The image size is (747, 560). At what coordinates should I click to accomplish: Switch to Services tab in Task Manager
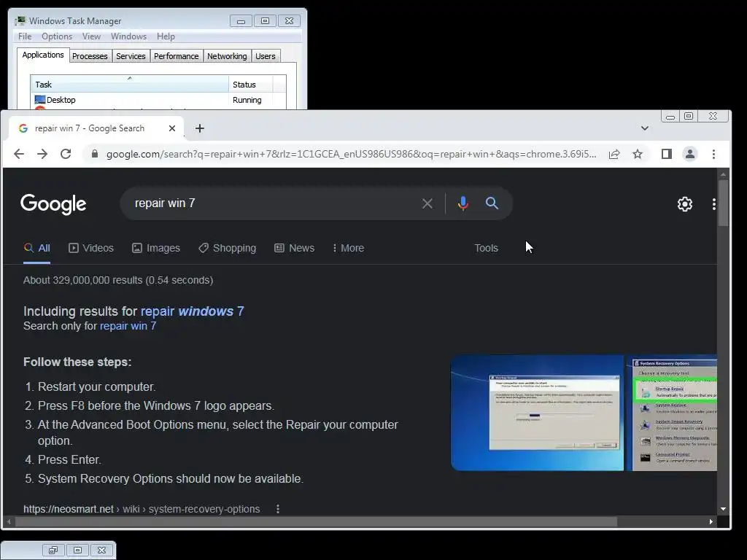131,56
